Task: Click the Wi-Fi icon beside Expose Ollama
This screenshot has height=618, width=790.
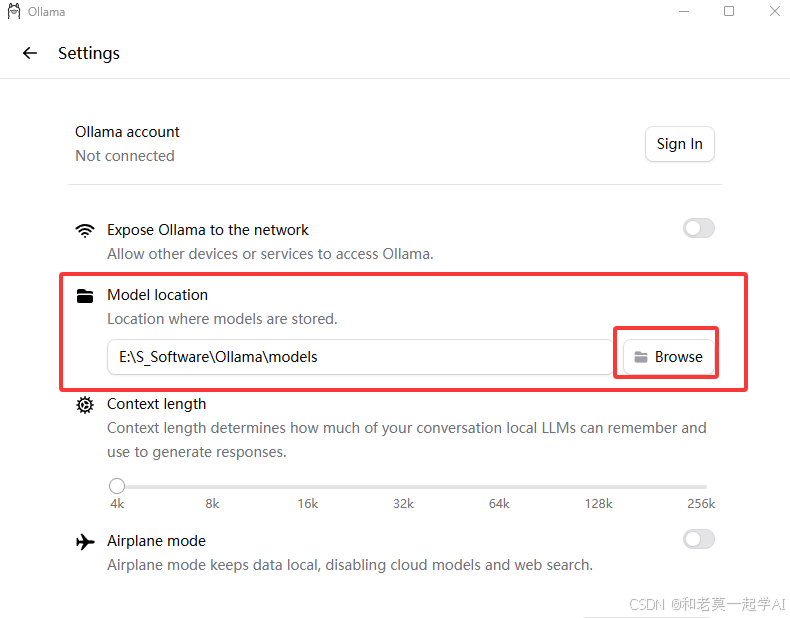Action: (x=85, y=231)
